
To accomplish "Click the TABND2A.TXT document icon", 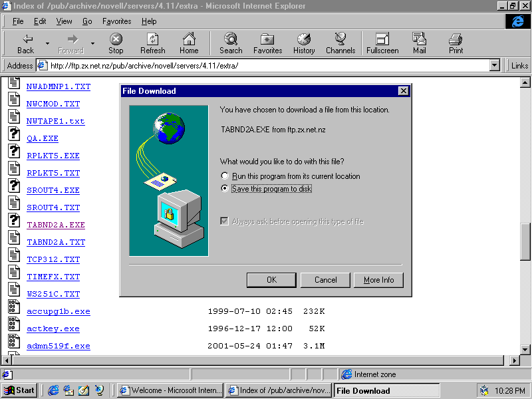I will 14,237.
